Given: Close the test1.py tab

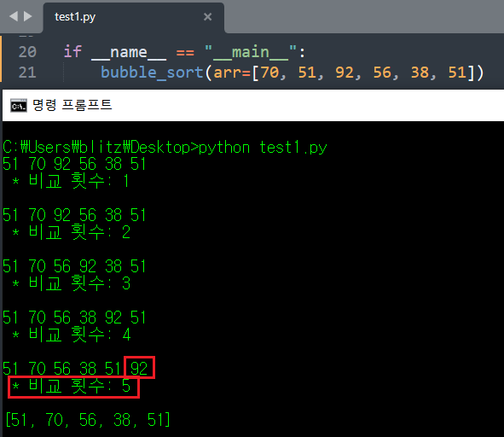Looking at the screenshot, I should pyautogui.click(x=207, y=17).
